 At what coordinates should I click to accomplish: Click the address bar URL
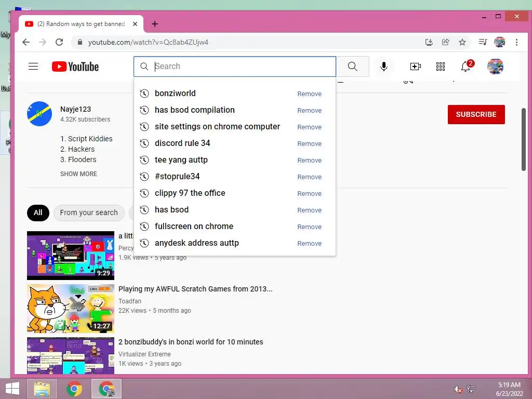[148, 42]
